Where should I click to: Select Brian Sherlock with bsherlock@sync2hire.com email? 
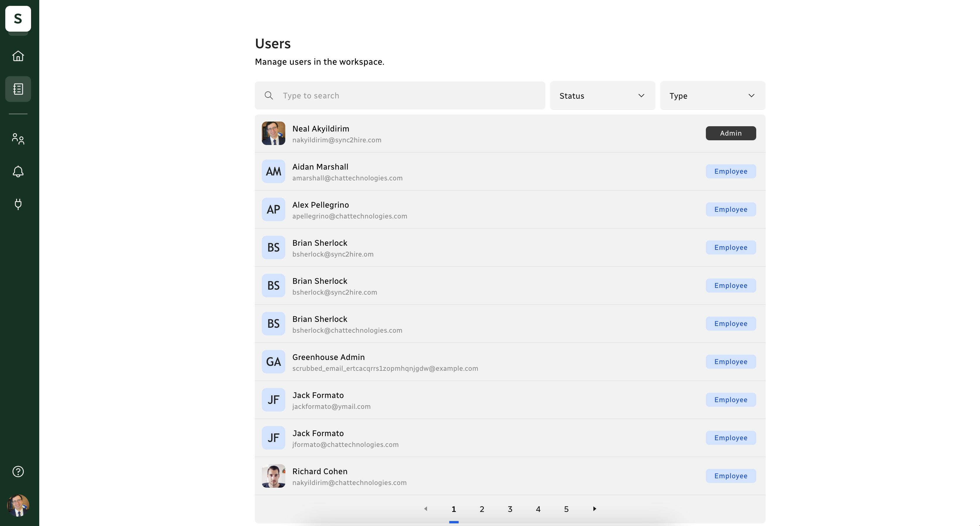510,286
